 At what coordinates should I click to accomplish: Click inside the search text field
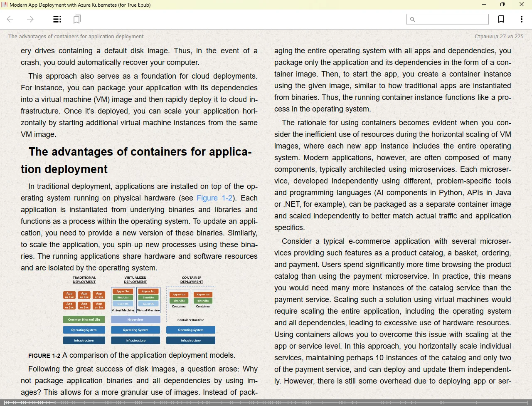[x=451, y=20]
